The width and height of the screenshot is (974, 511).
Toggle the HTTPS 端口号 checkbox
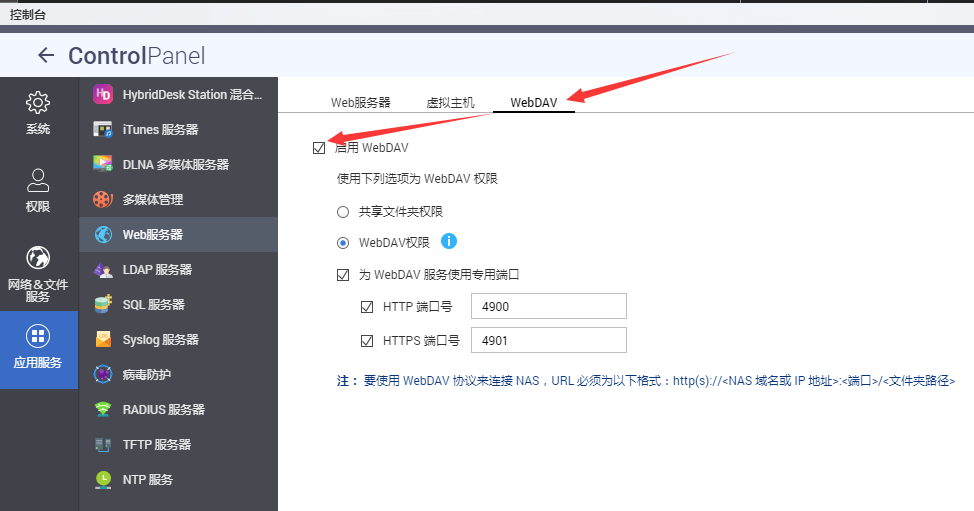(x=367, y=341)
